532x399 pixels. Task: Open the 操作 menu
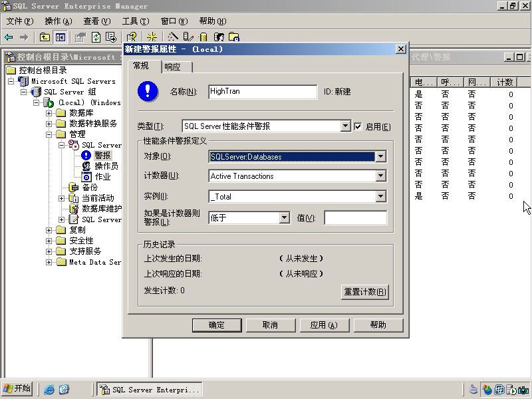pos(59,21)
